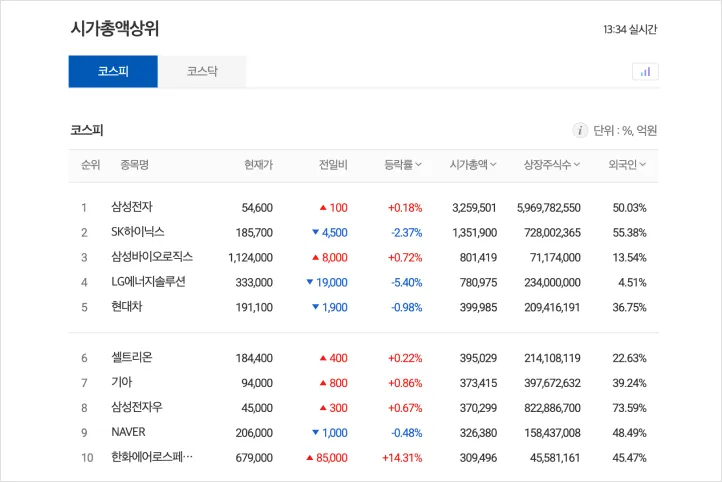722x482 pixels.
Task: Click the +0.86% change for 기아
Action: (x=405, y=383)
